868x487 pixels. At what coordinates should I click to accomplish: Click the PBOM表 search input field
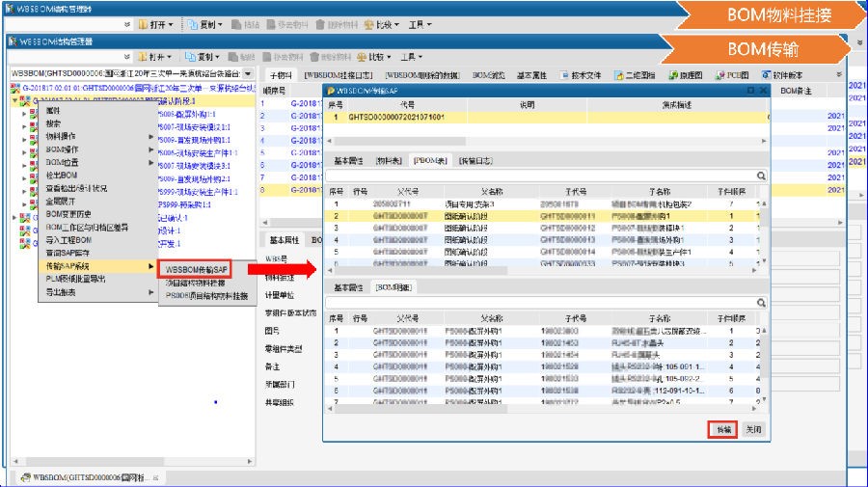[x=540, y=176]
